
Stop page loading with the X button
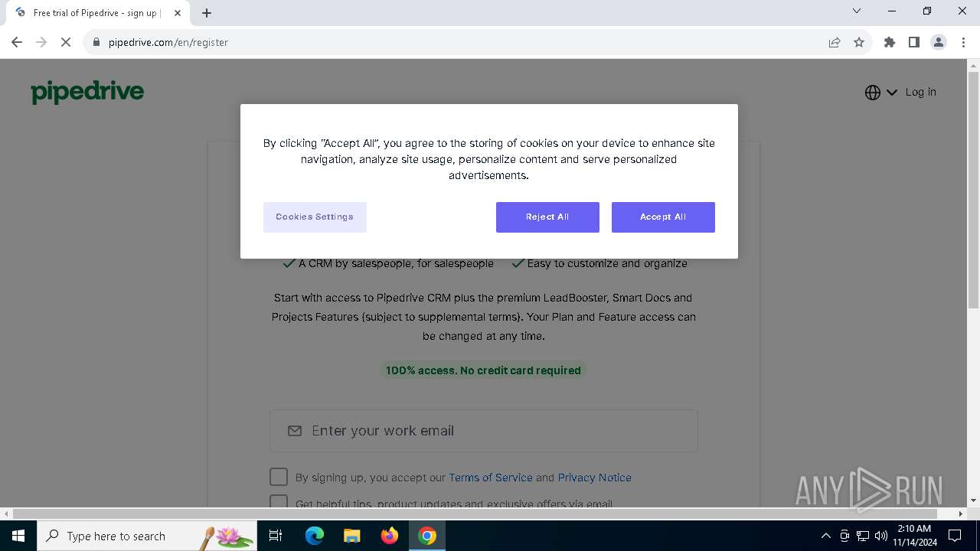66,42
